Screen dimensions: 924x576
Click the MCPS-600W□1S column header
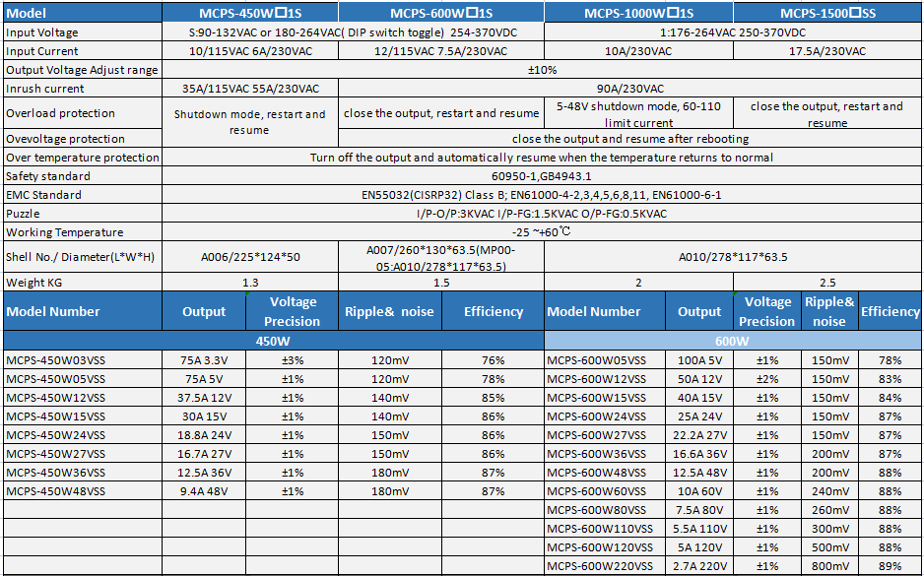tap(440, 13)
